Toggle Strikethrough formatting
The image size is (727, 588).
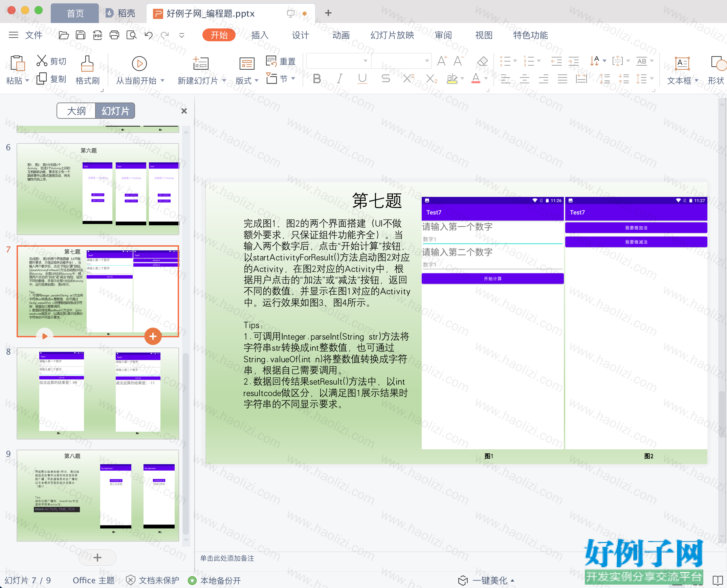click(x=385, y=78)
